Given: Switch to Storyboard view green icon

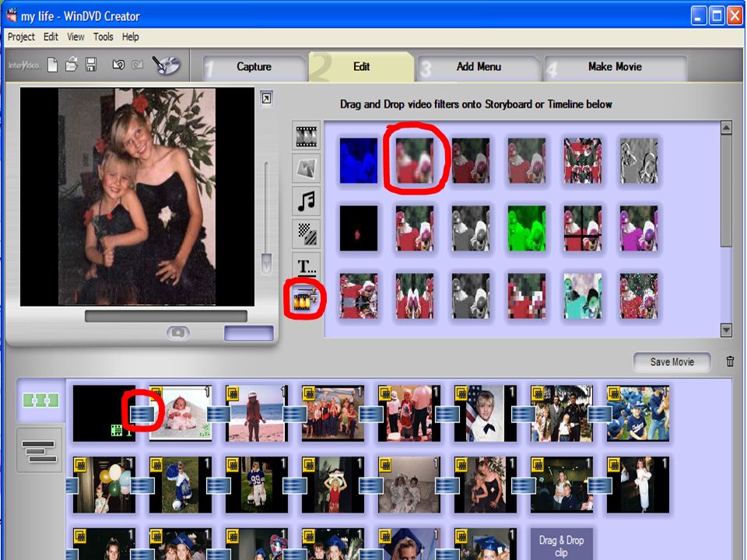Looking at the screenshot, I should coord(41,401).
